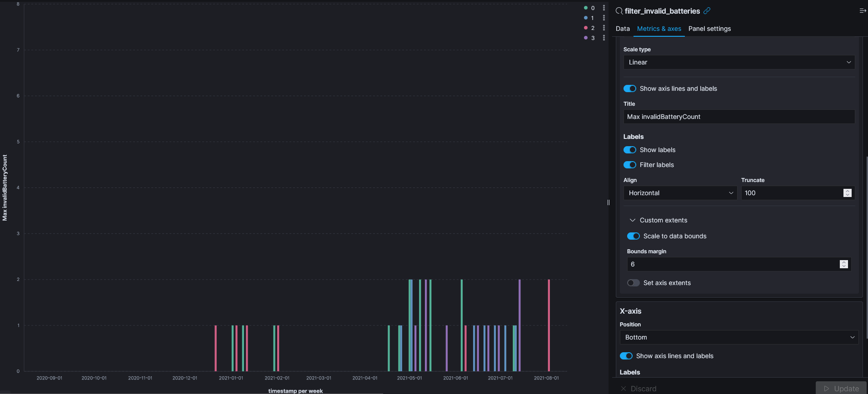Toggle Y-axis Show axis lines and labels
The width and height of the screenshot is (868, 394).
[x=629, y=89]
